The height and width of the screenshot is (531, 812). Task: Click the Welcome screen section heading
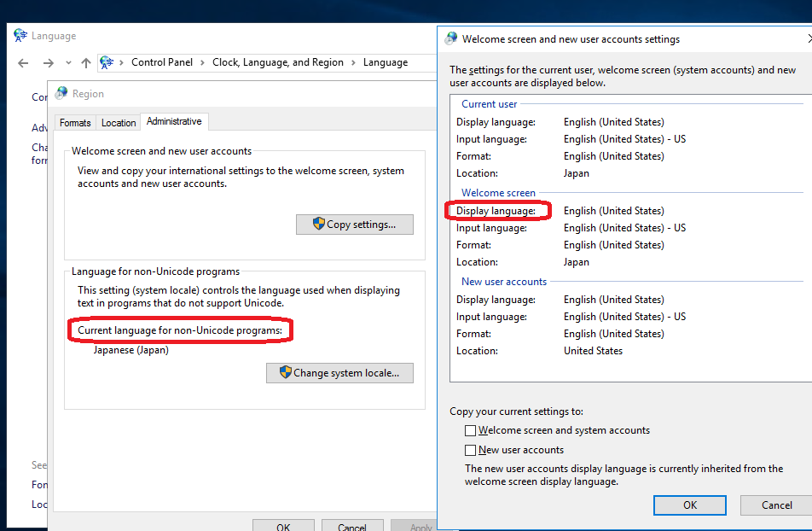pyautogui.click(x=498, y=192)
